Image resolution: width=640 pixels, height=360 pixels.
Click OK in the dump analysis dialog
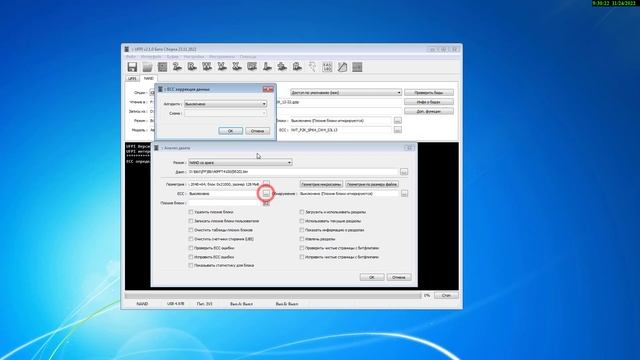pyautogui.click(x=371, y=277)
